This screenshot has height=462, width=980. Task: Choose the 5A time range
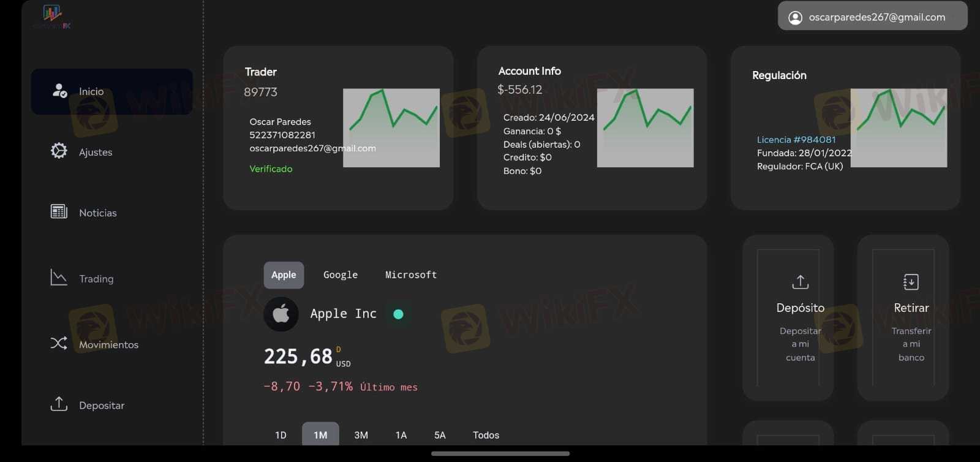pyautogui.click(x=440, y=435)
